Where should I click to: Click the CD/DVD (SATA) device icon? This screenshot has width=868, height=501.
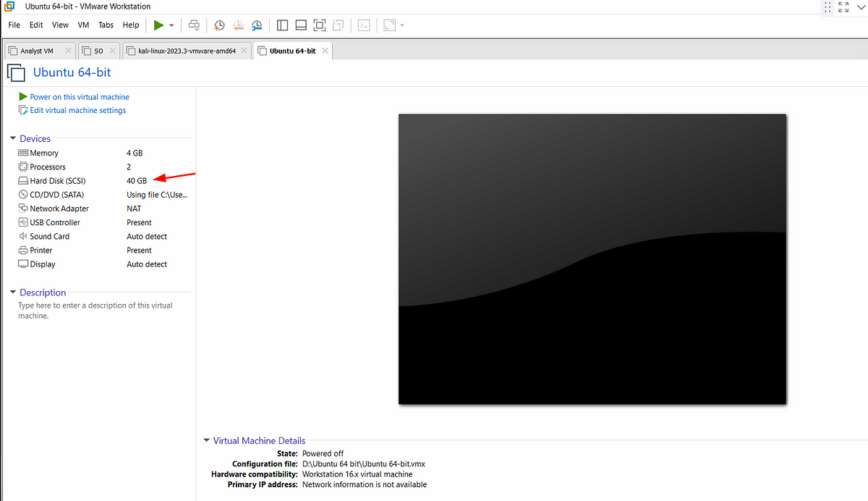click(23, 195)
